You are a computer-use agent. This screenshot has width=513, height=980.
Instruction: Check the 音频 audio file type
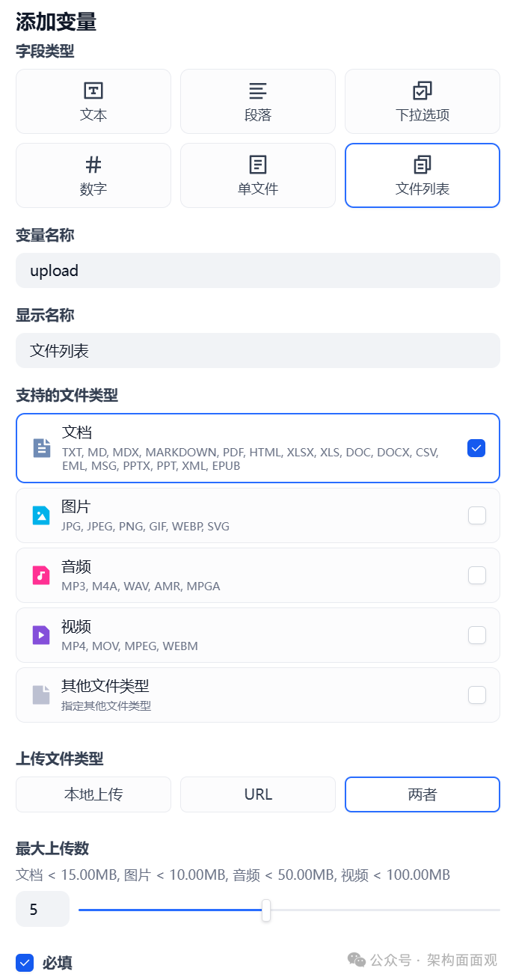click(x=476, y=575)
